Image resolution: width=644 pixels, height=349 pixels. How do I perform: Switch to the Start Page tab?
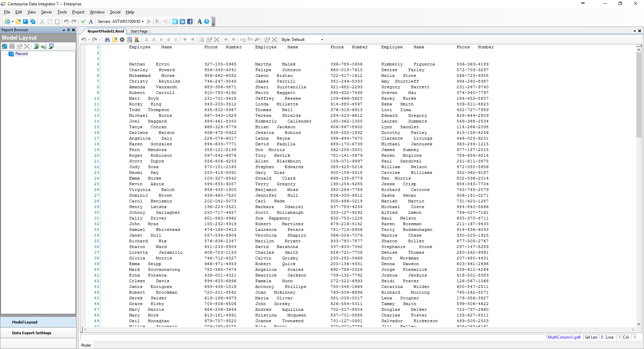click(x=139, y=31)
